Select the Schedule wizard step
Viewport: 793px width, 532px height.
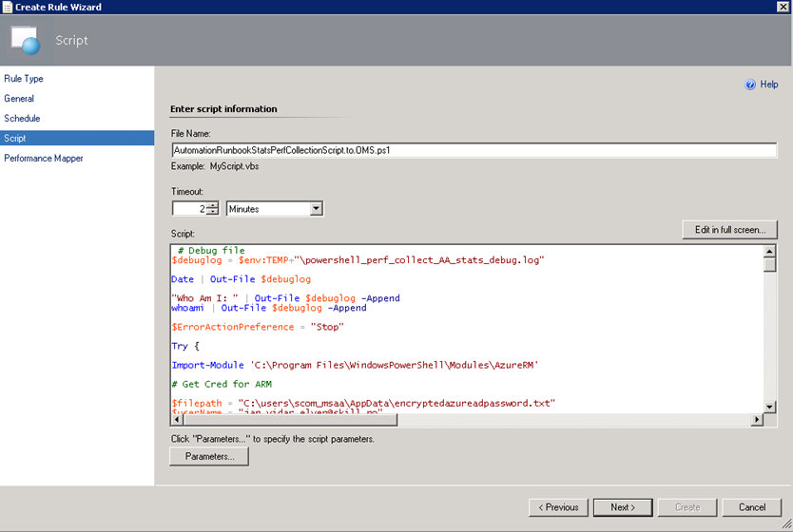point(22,119)
